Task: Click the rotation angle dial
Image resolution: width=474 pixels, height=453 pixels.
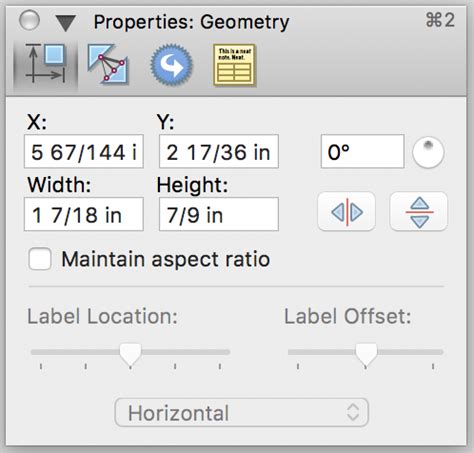Action: (x=428, y=152)
